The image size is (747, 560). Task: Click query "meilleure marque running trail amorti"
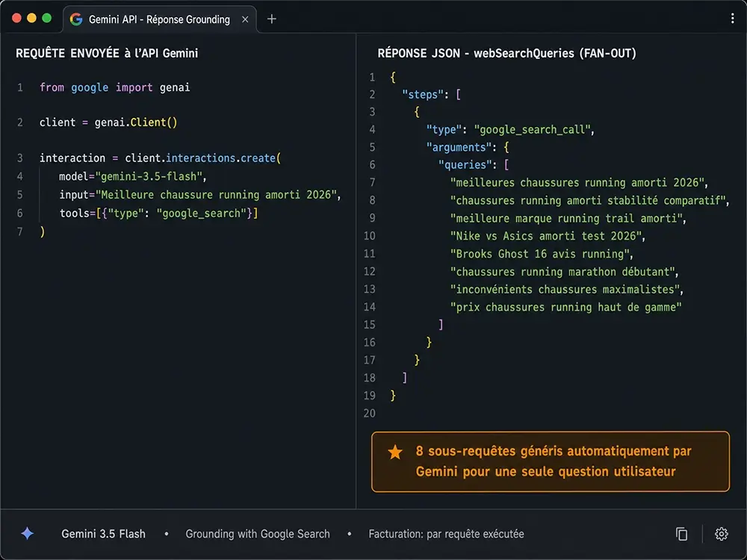(568, 218)
